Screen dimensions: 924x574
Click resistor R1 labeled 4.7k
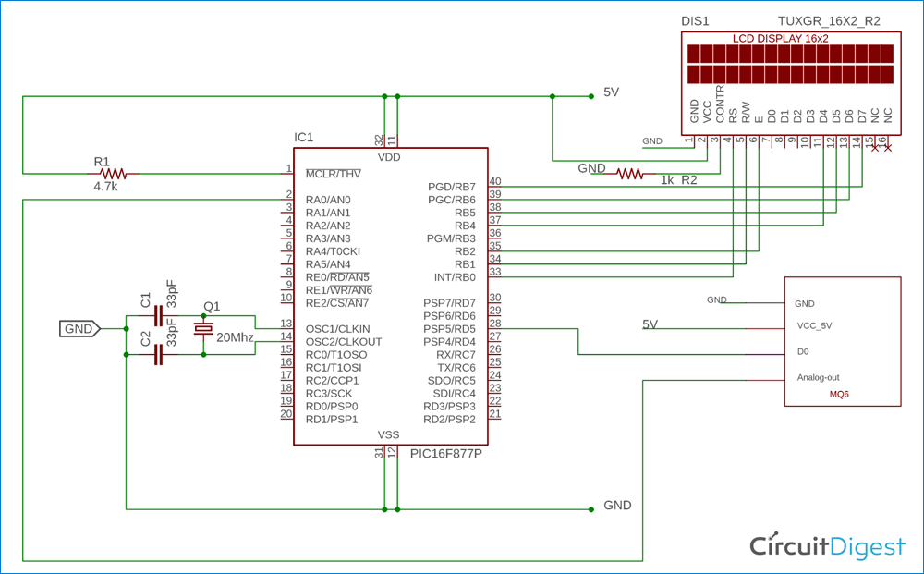point(114,173)
